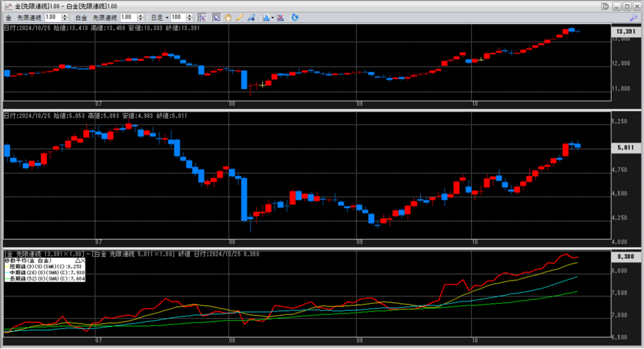Click the gold multiplier 1.00 field
The height and width of the screenshot is (349, 644).
[53, 17]
